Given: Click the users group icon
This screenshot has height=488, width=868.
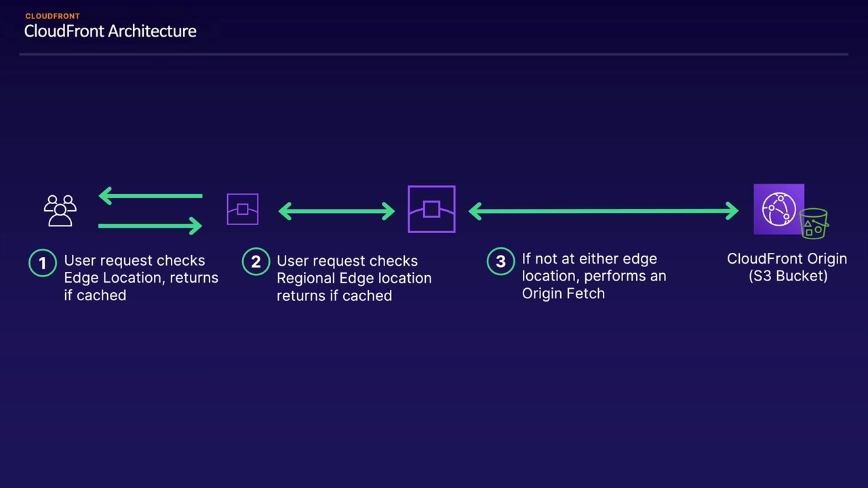Looking at the screenshot, I should [x=60, y=210].
